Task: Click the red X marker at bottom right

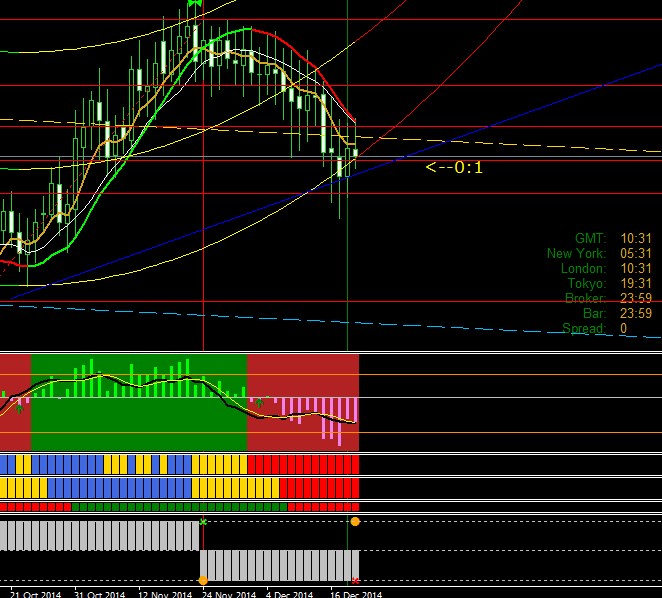Action: click(x=355, y=580)
